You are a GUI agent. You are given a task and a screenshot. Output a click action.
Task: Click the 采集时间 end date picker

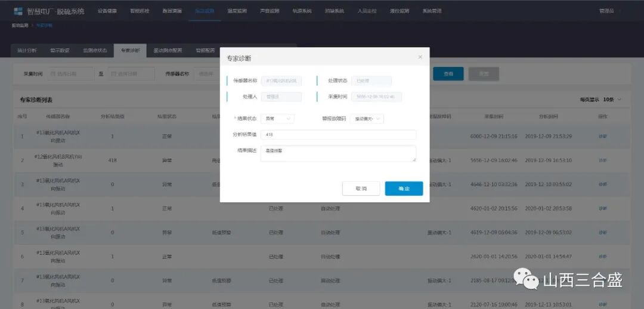click(x=131, y=74)
